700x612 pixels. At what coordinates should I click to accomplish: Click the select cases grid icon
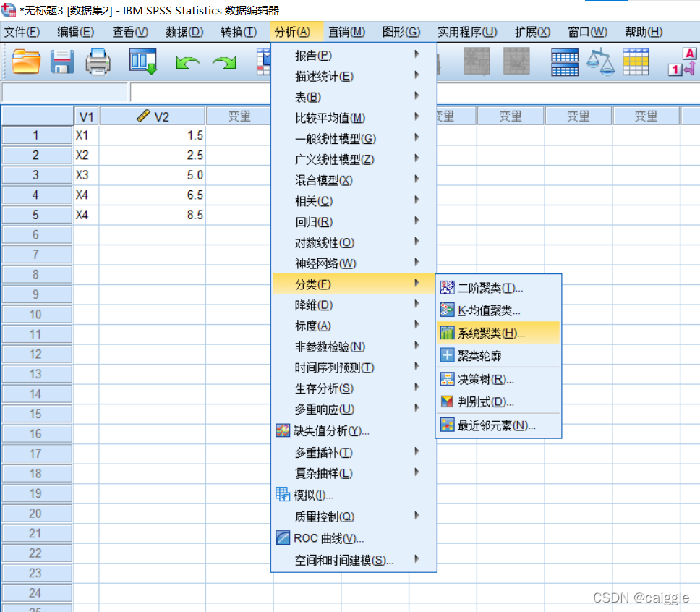click(x=636, y=61)
